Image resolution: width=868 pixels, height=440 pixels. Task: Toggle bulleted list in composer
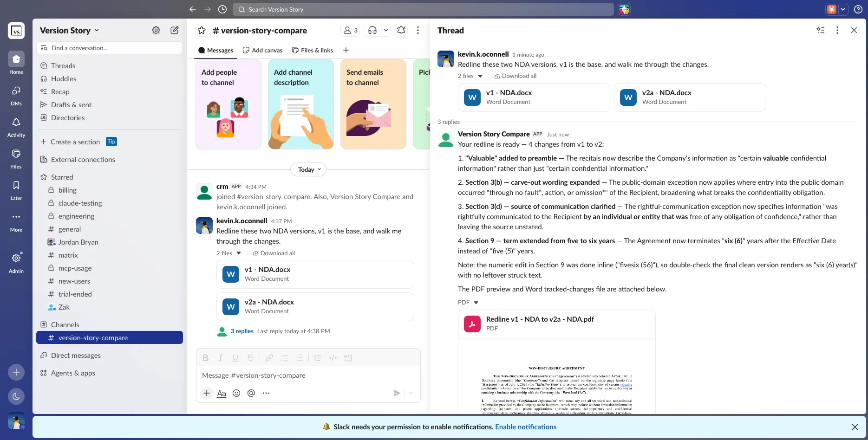tap(299, 358)
